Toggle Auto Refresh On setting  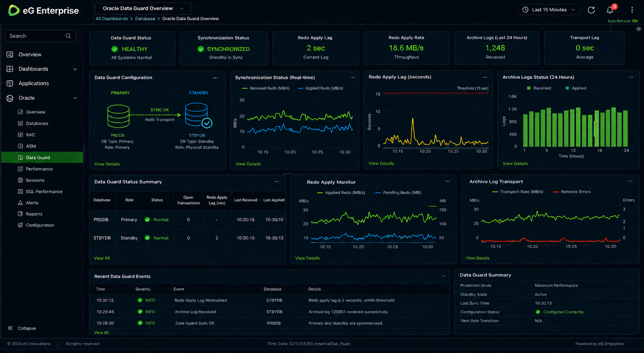622,21
